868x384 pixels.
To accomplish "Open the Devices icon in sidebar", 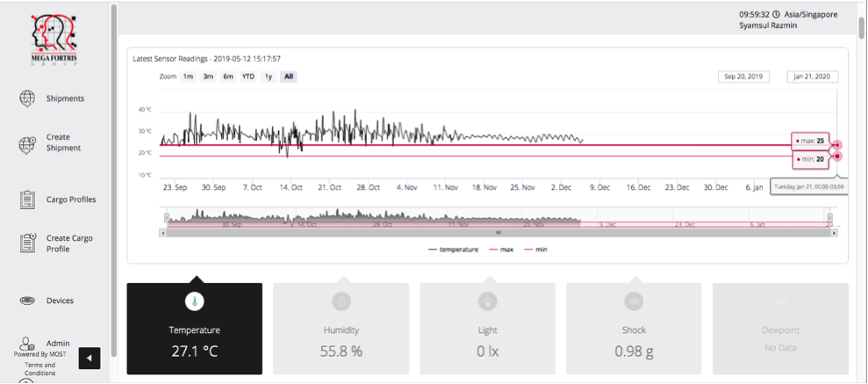I will pos(27,301).
